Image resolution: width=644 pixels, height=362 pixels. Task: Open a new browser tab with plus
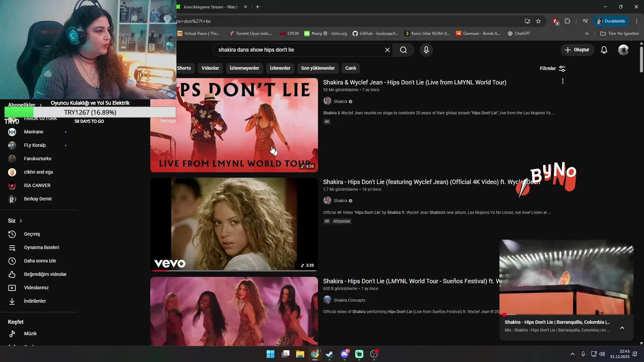(x=258, y=7)
